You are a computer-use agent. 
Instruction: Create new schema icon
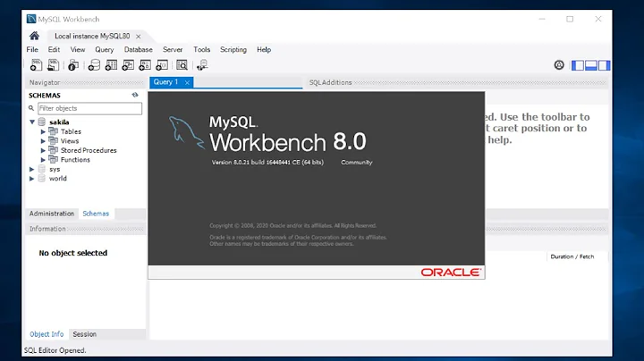[94, 65]
